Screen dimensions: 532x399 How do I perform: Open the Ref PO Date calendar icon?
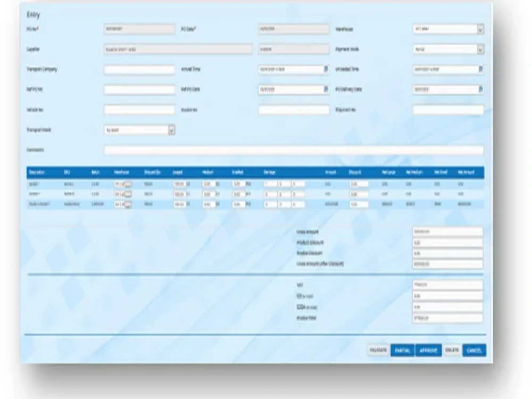point(326,89)
